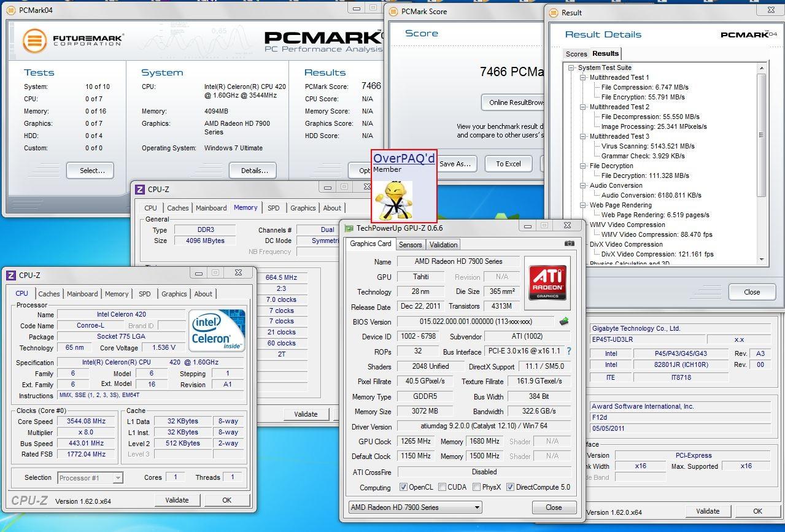Open SPD tab in front CPU-Z window
The height and width of the screenshot is (532, 785).
(144, 294)
